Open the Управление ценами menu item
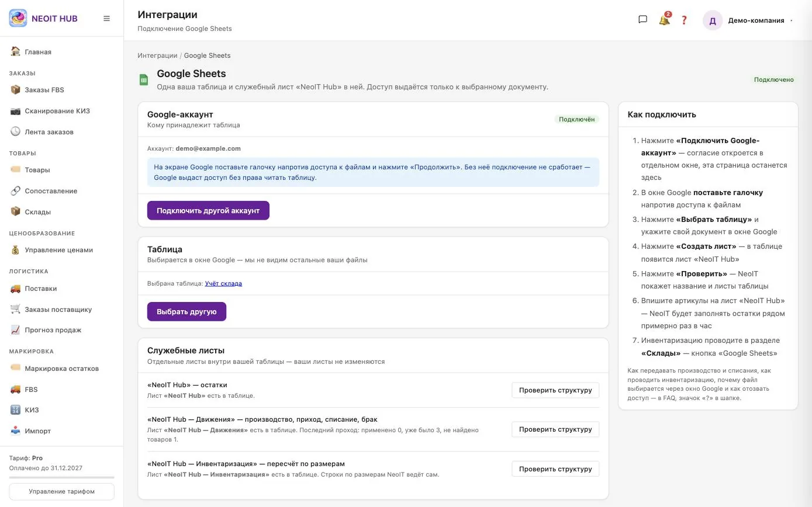 click(x=61, y=250)
